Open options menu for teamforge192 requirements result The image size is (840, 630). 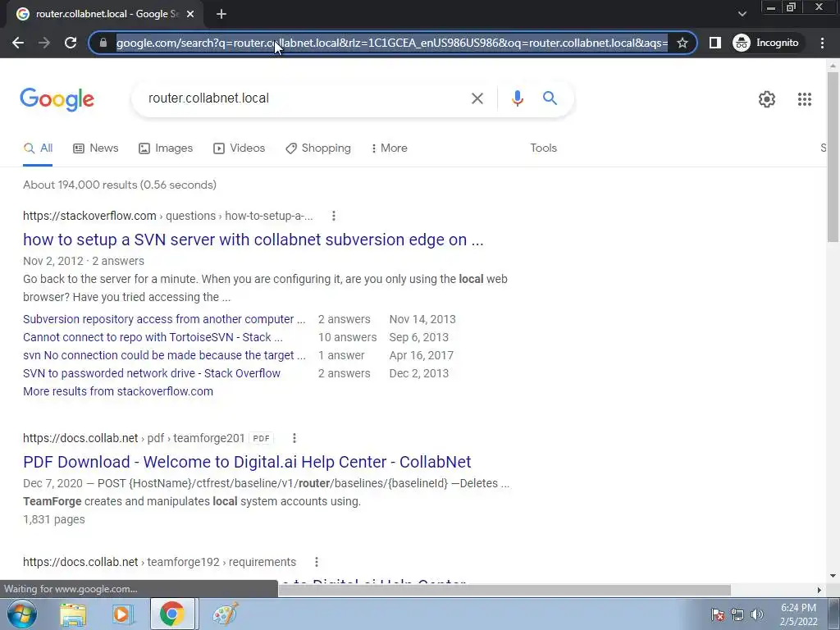317,562
